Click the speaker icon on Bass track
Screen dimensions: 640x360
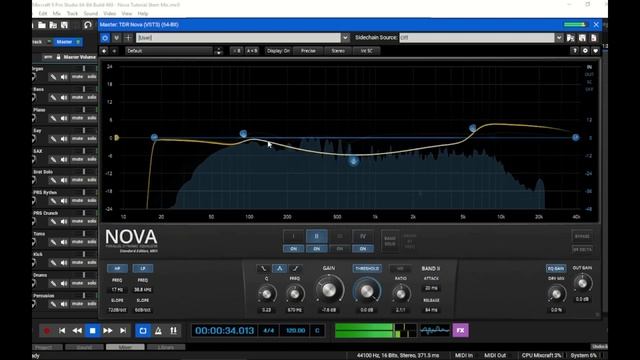pyautogui.click(x=64, y=98)
